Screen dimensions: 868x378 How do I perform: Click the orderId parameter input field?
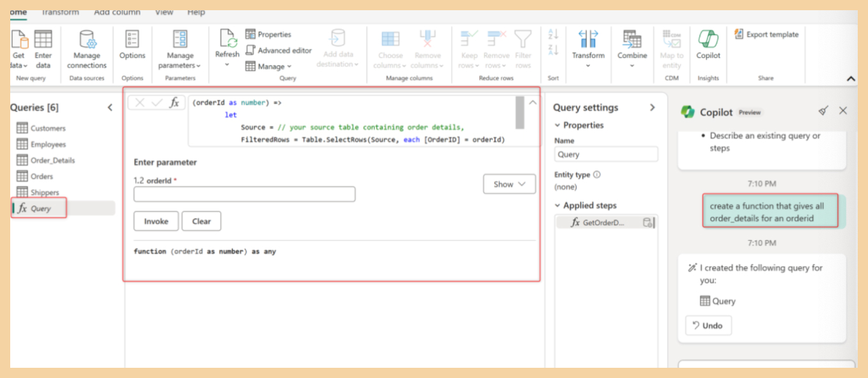(244, 194)
